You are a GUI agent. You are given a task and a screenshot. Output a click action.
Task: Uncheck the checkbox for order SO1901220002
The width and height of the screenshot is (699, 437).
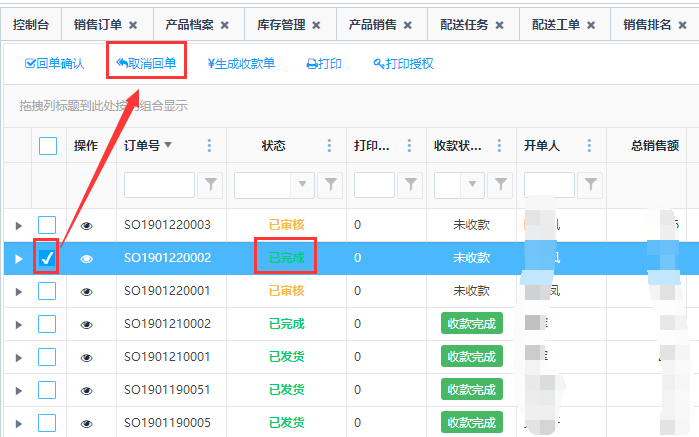[48, 258]
